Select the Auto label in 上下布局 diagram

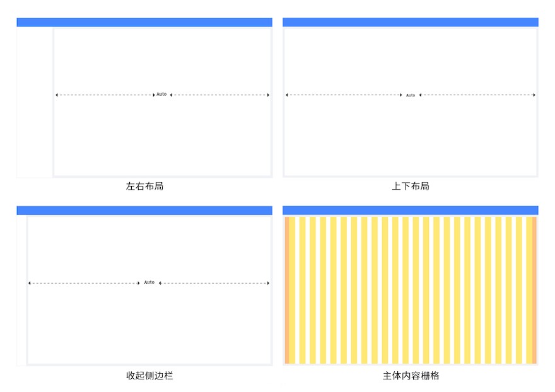coord(411,95)
